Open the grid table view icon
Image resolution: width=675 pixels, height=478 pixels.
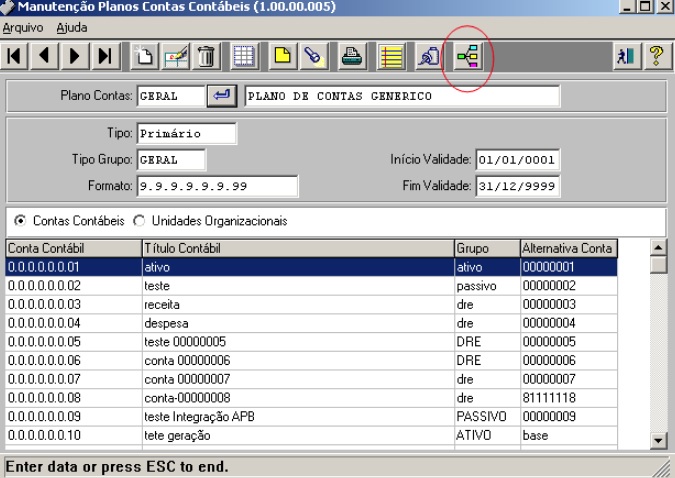point(245,56)
